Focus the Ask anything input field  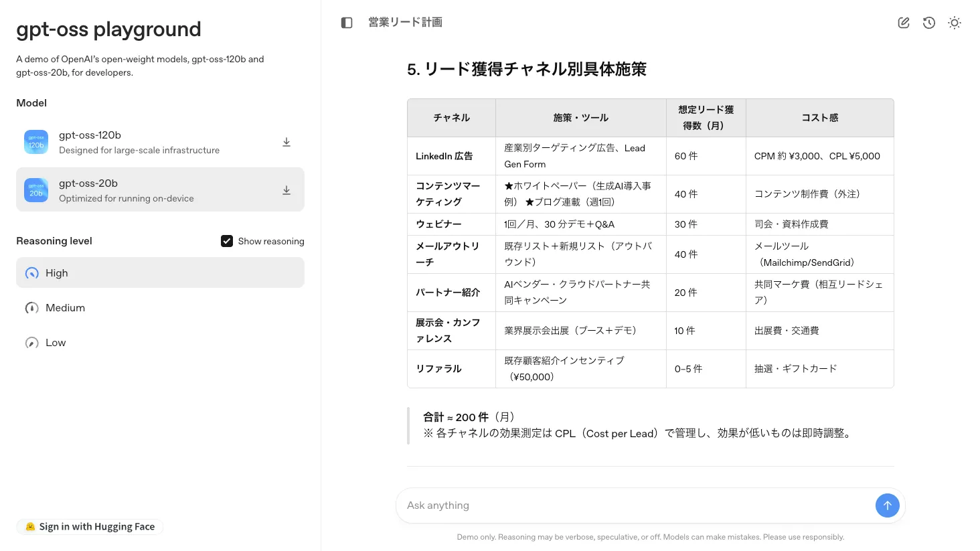[636, 505]
